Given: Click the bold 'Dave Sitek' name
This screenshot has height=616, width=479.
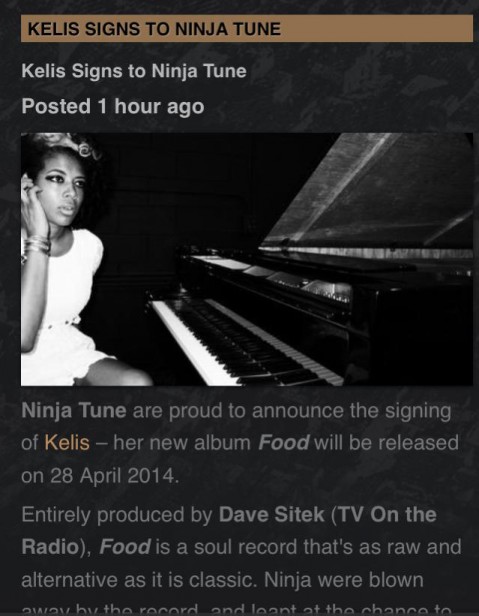Looking at the screenshot, I should pyautogui.click(x=272, y=515).
